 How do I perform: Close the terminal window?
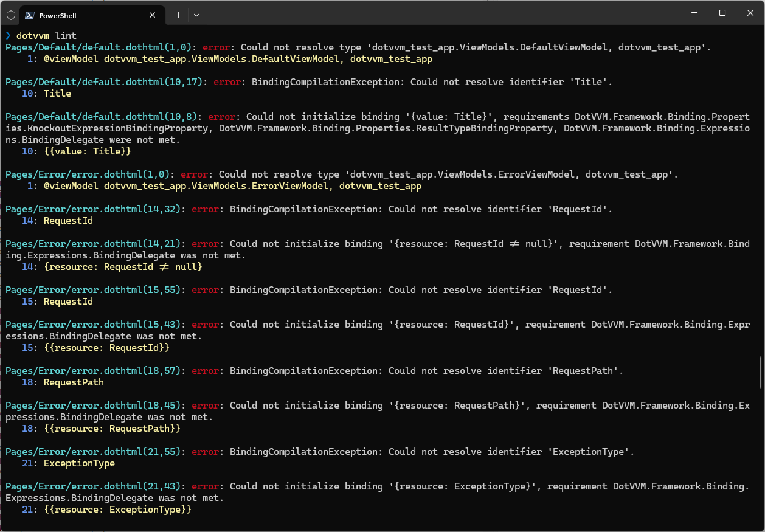(750, 13)
